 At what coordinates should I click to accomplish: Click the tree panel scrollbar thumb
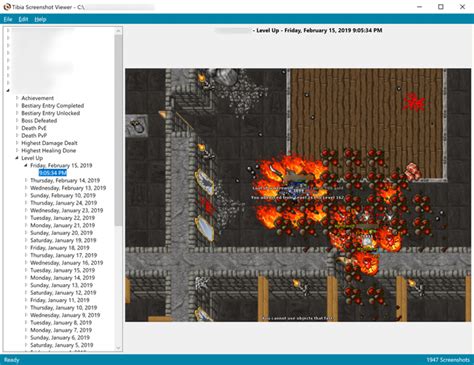(x=118, y=130)
